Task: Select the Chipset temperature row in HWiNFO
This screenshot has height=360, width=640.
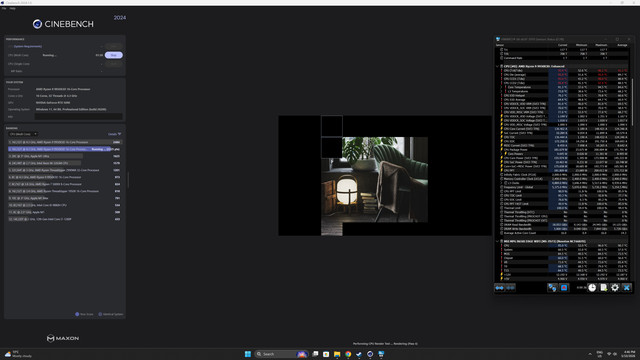Action: click(564, 258)
